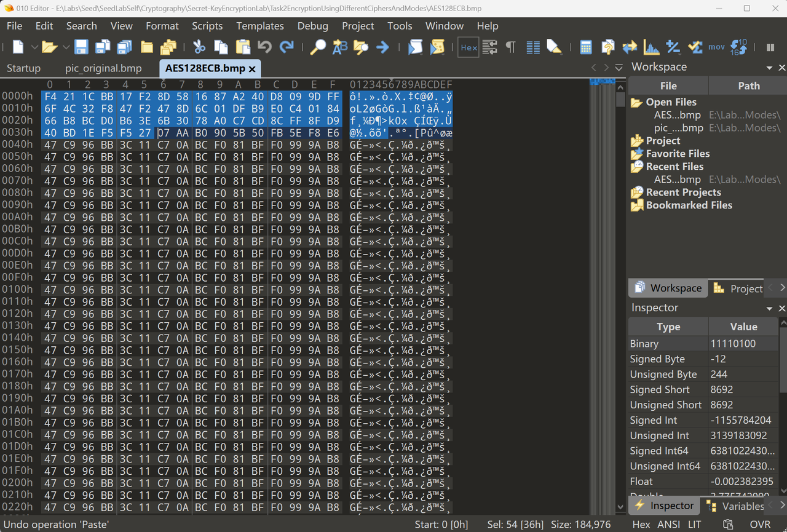Click the Goto arrow icon

pos(382,47)
